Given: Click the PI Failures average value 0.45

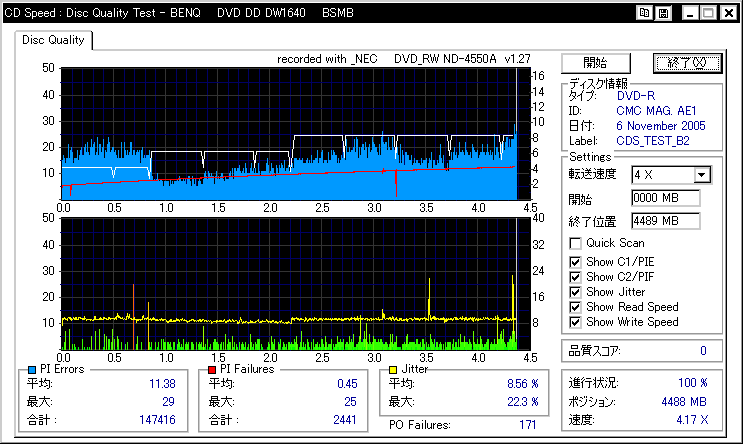Looking at the screenshot, I should coord(347,384).
